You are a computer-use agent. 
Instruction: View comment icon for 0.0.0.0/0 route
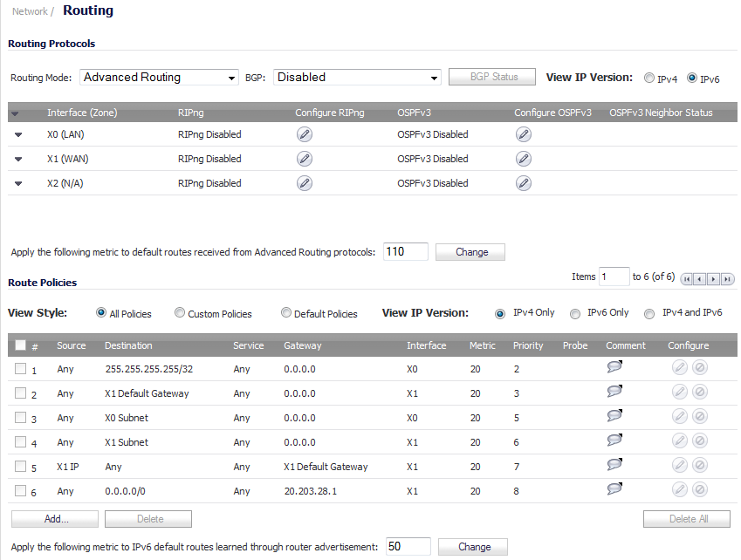pos(614,490)
